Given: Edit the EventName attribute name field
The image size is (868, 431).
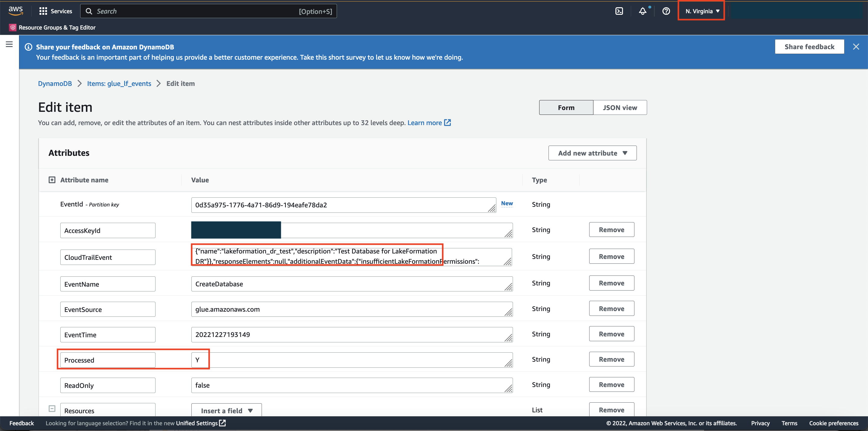Looking at the screenshot, I should click(108, 284).
